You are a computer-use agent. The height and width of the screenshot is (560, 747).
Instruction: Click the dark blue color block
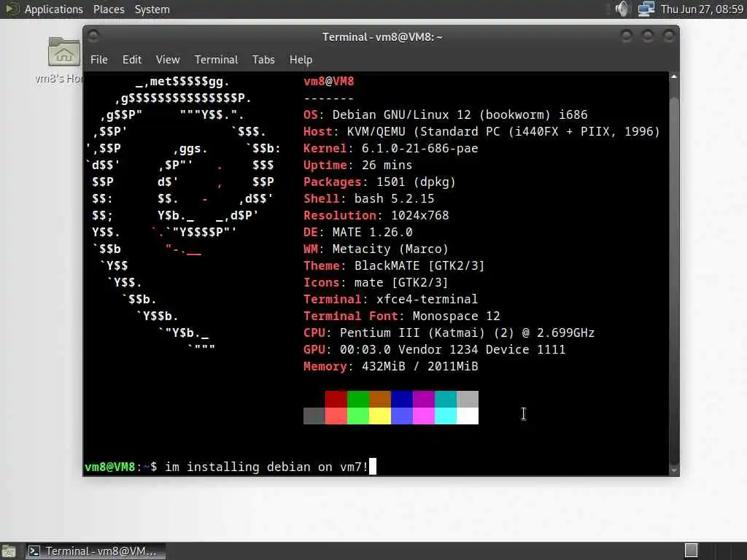click(x=402, y=399)
